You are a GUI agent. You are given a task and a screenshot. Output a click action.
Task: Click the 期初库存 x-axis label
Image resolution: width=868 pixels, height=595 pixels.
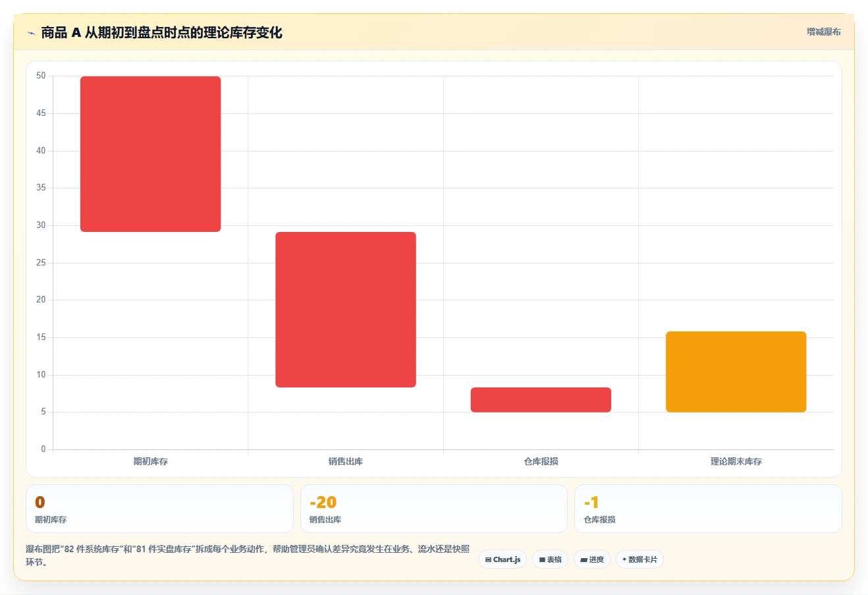(x=151, y=461)
